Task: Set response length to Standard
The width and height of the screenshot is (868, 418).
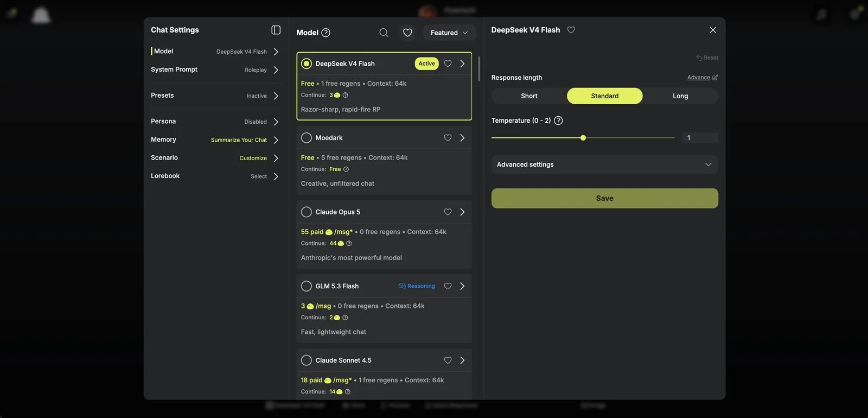Action: [x=605, y=96]
